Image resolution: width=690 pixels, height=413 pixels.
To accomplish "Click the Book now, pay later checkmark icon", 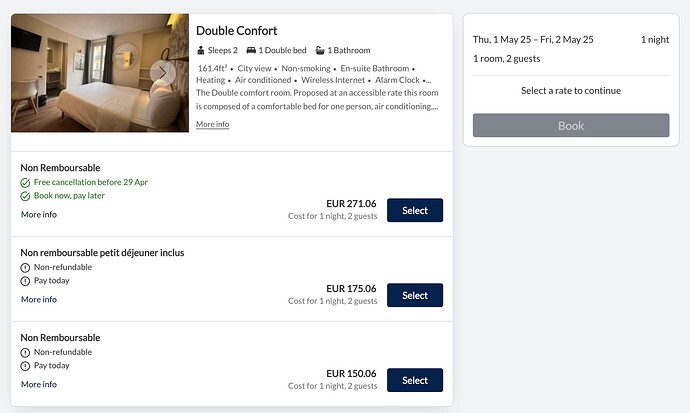I will pyautogui.click(x=25, y=195).
